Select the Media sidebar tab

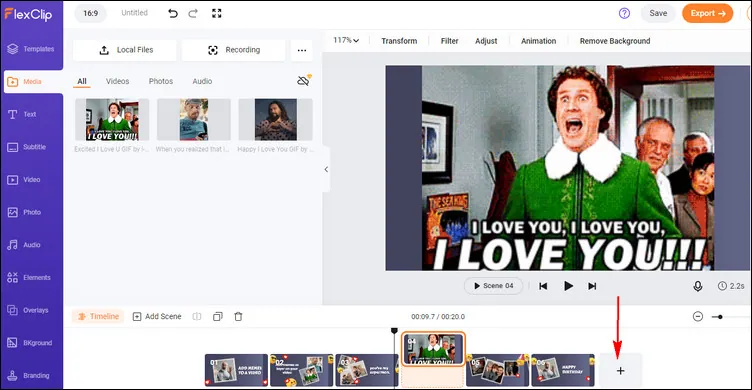click(32, 82)
